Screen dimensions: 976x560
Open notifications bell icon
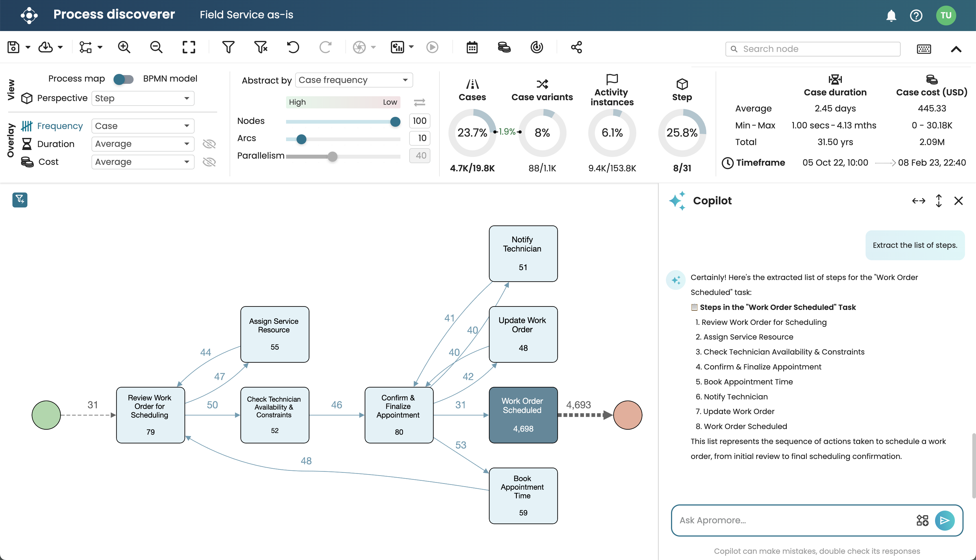coord(891,16)
